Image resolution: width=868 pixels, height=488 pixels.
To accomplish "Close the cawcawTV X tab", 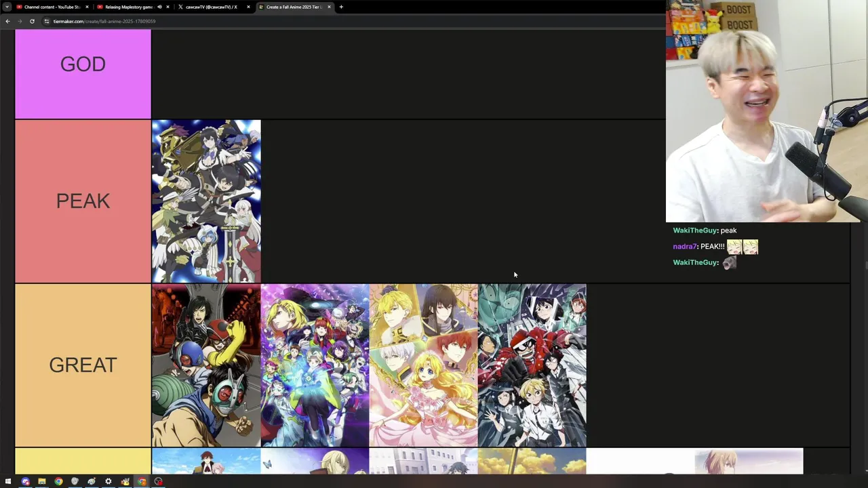I will [x=249, y=7].
